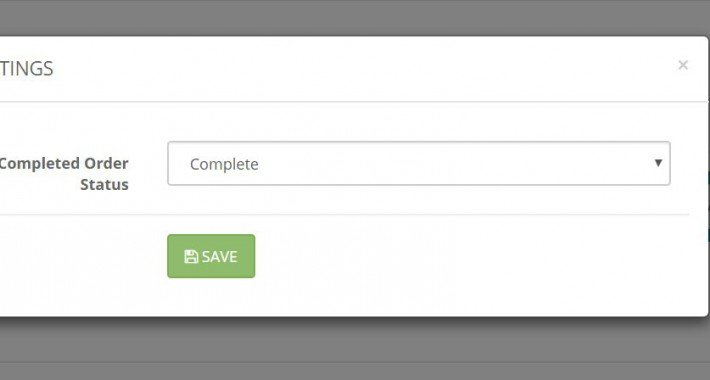710x380 pixels.
Task: Click the empty header area beside the title
Action: point(362,69)
